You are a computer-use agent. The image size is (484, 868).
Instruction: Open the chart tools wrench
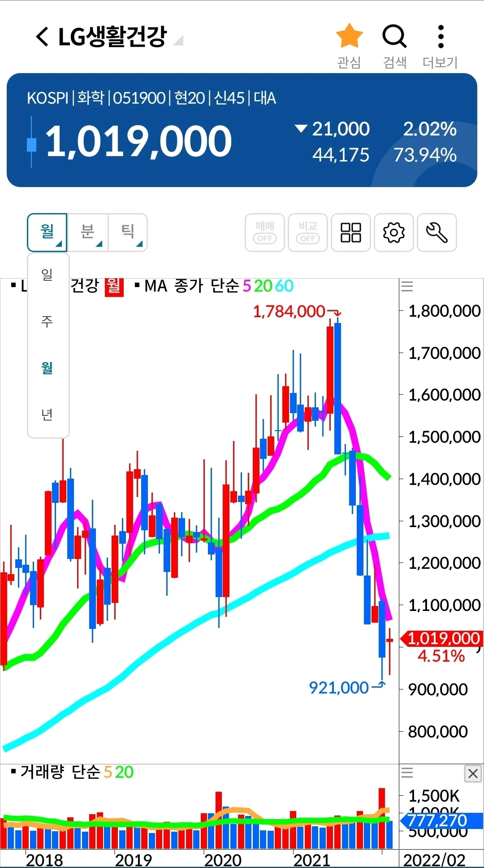click(437, 232)
